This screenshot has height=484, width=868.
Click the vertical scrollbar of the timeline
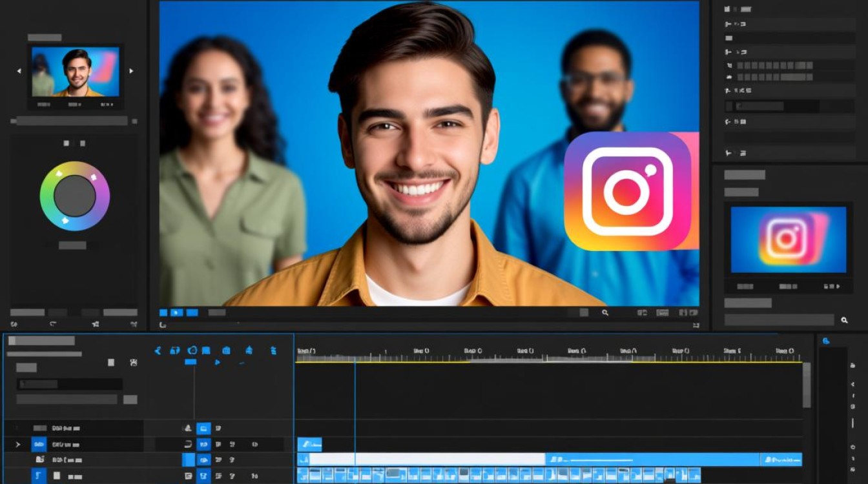tap(807, 385)
